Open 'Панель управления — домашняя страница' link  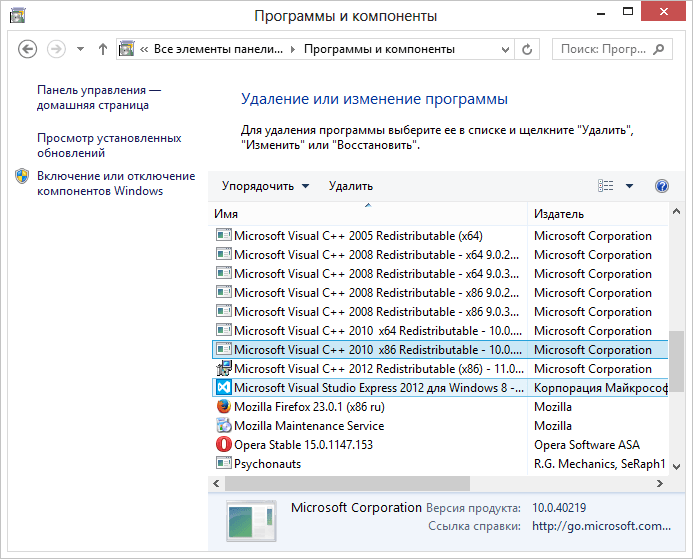point(99,97)
